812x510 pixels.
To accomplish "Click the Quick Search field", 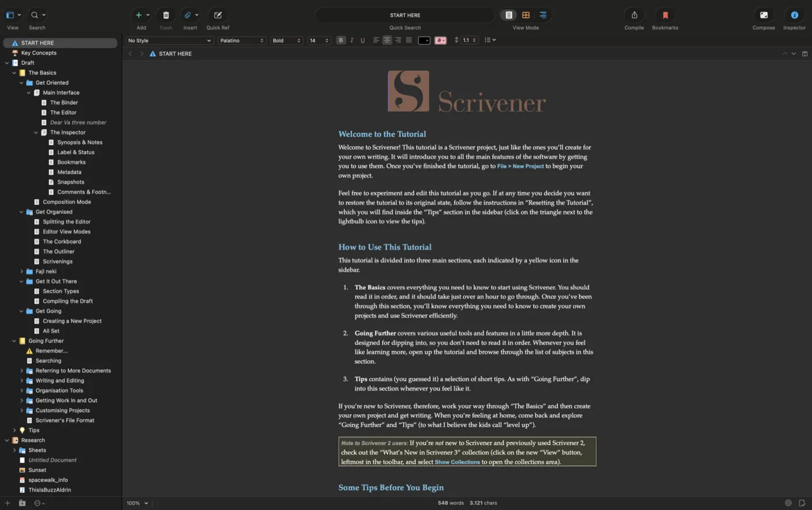I will pyautogui.click(x=405, y=15).
